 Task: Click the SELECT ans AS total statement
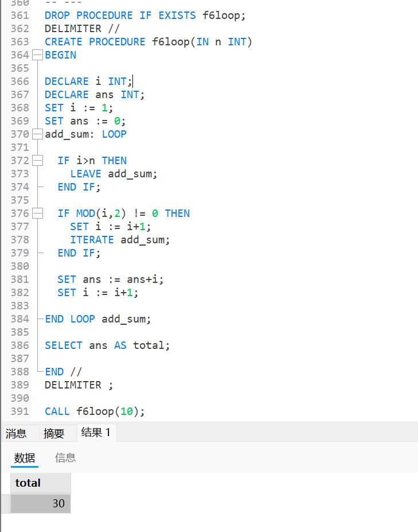click(x=107, y=345)
